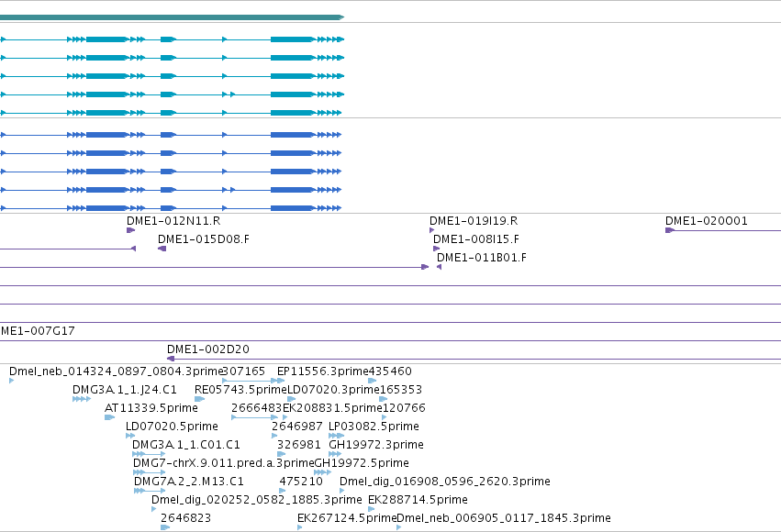Select the 475210 feature label
Image resolution: width=781 pixels, height=532 pixels.
pos(301,482)
